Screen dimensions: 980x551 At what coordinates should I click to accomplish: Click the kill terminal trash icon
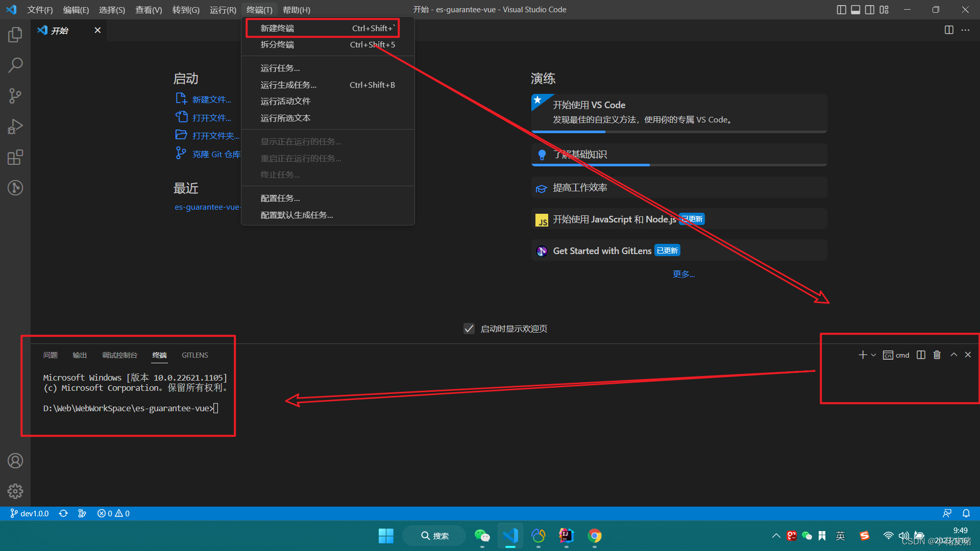click(937, 355)
